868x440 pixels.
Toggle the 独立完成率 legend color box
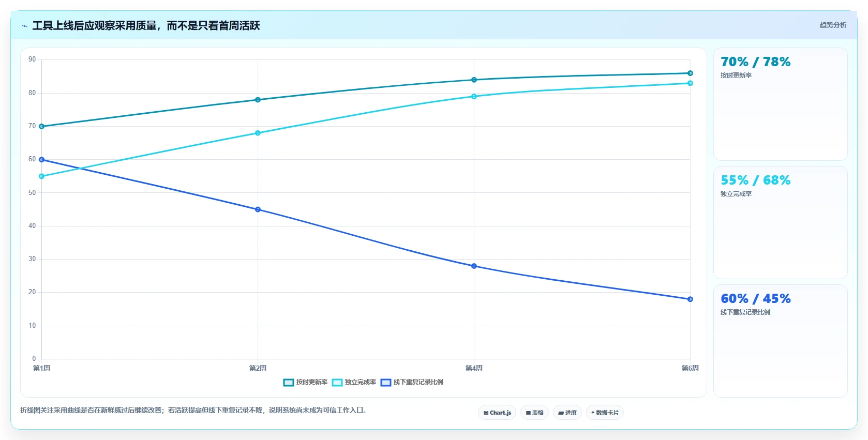click(337, 383)
